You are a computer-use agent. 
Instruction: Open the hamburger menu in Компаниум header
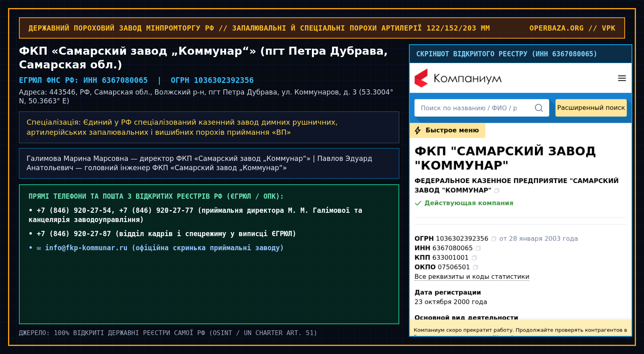(x=622, y=78)
